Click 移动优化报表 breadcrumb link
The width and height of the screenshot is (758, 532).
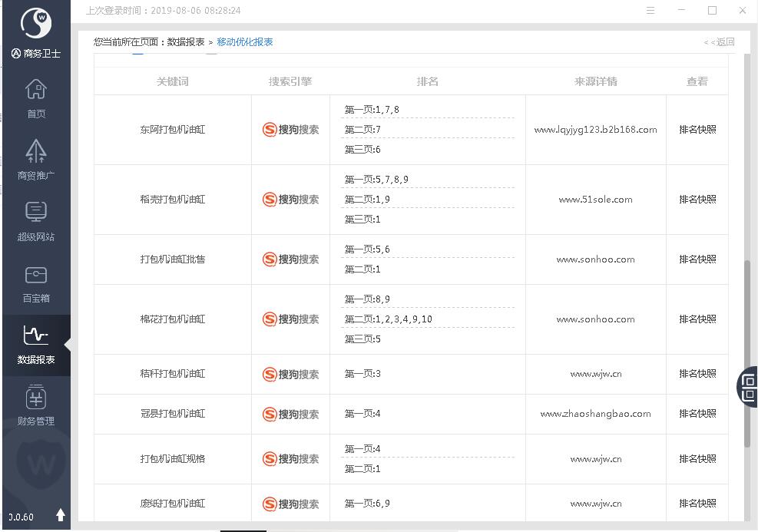(x=245, y=42)
